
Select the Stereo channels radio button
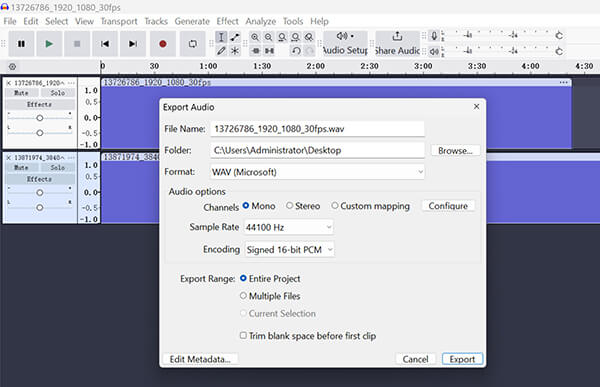[x=290, y=206]
